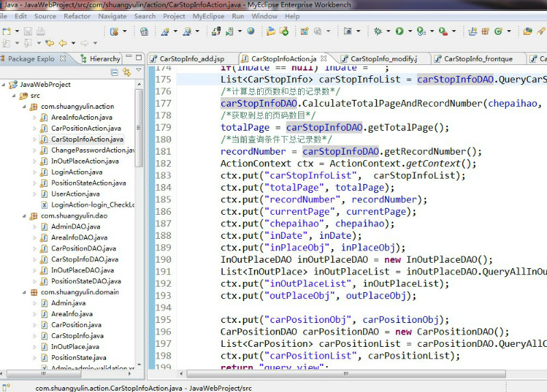Click the Back navigation arrow icon
This screenshot has height=392, width=547.
pyautogui.click(x=63, y=43)
